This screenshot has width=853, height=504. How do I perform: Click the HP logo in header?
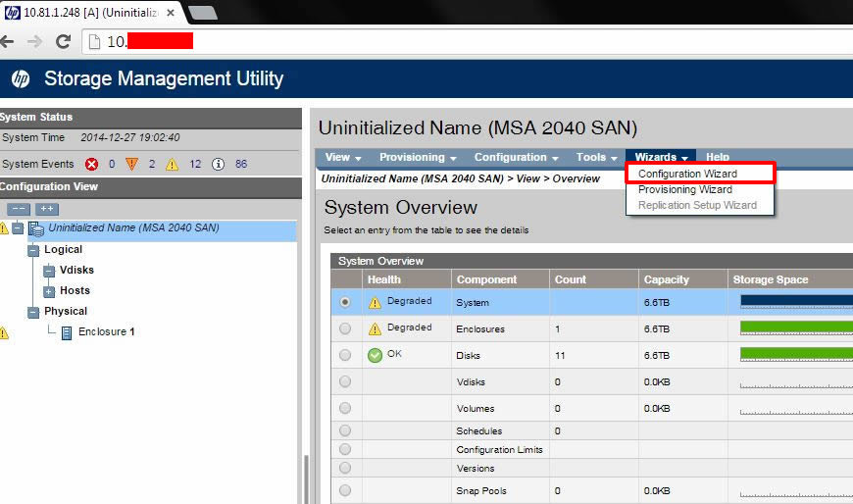point(22,79)
